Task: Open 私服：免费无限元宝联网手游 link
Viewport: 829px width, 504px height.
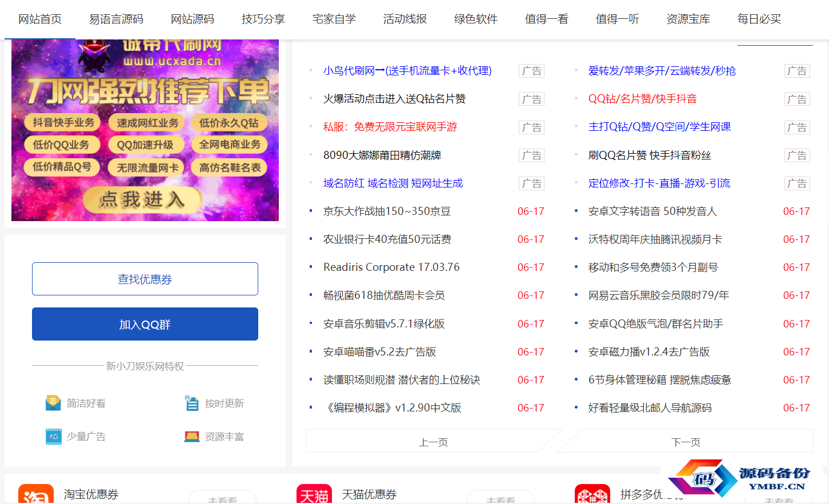Action: [x=390, y=126]
